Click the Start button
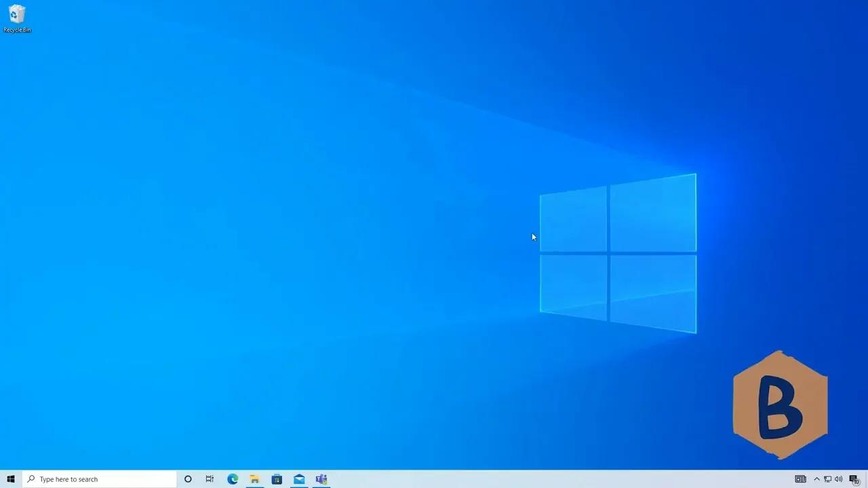 coord(10,479)
